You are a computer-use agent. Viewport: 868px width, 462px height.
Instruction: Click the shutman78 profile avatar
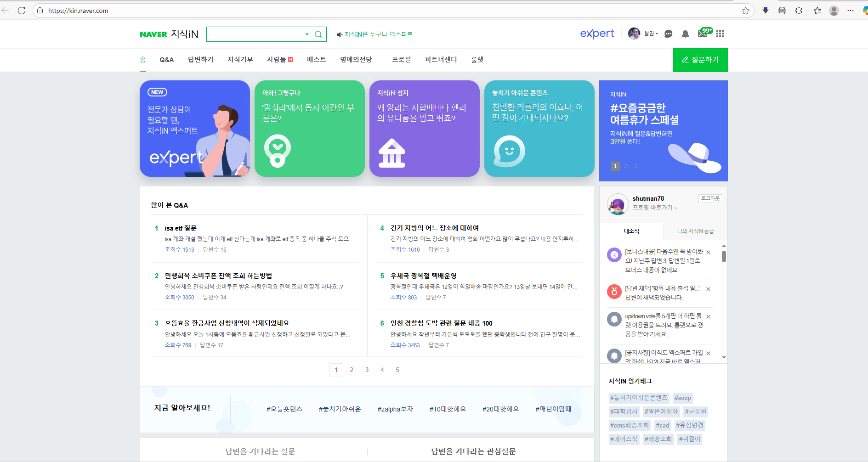pos(618,204)
